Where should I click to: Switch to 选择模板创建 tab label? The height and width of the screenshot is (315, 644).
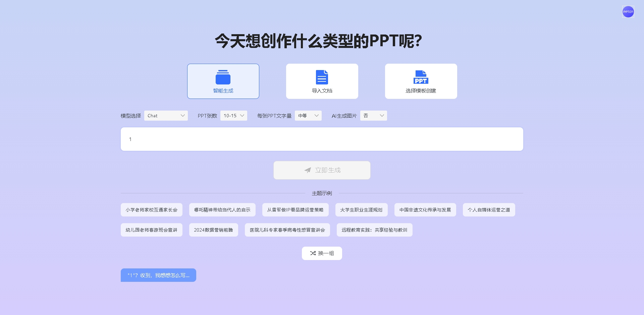pyautogui.click(x=421, y=91)
